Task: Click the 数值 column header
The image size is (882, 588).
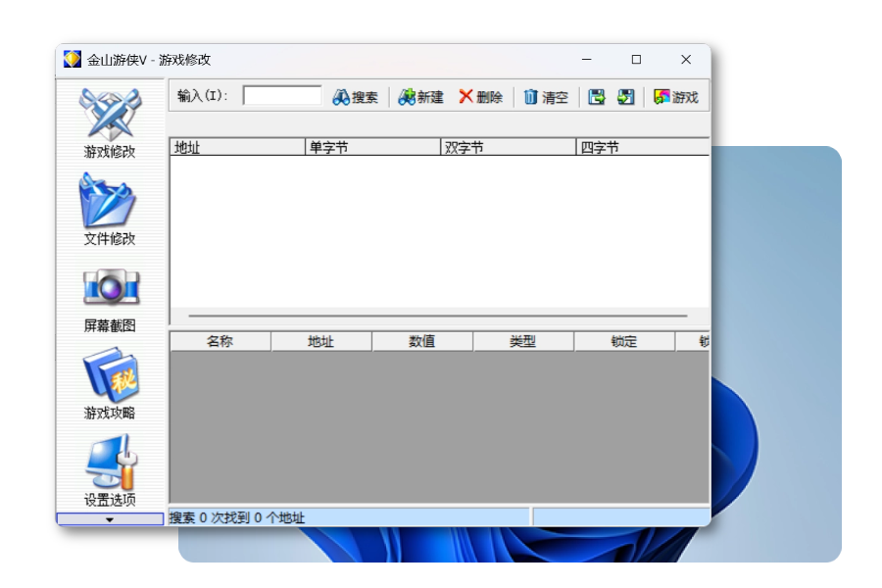Action: 422,342
